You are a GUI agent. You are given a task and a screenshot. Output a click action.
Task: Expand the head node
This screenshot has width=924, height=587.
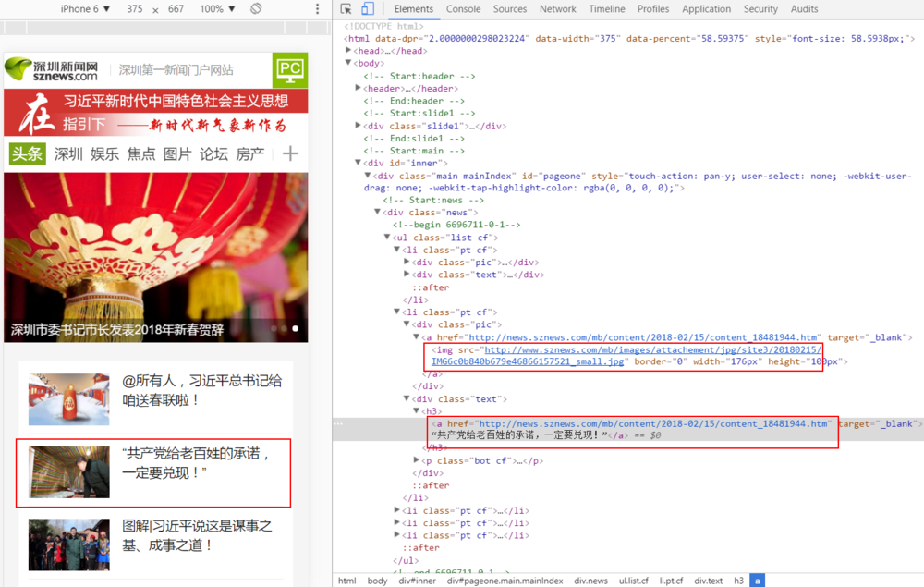click(x=348, y=51)
